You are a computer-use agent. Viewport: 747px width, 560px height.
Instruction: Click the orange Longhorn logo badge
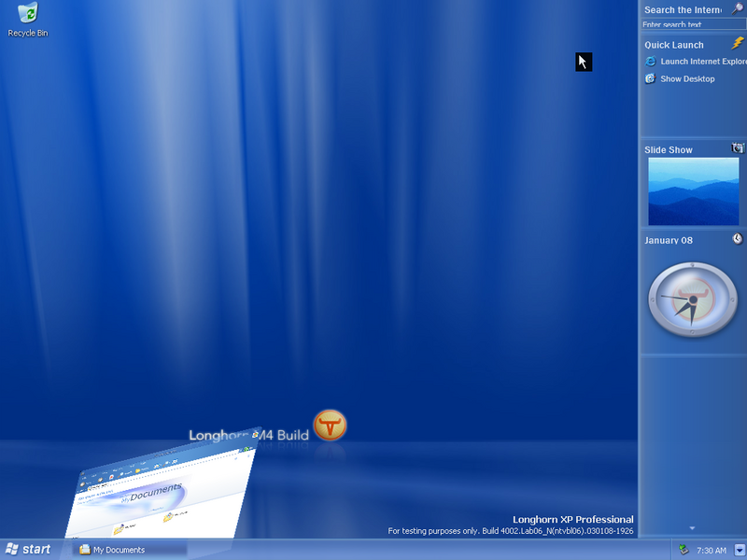[330, 425]
